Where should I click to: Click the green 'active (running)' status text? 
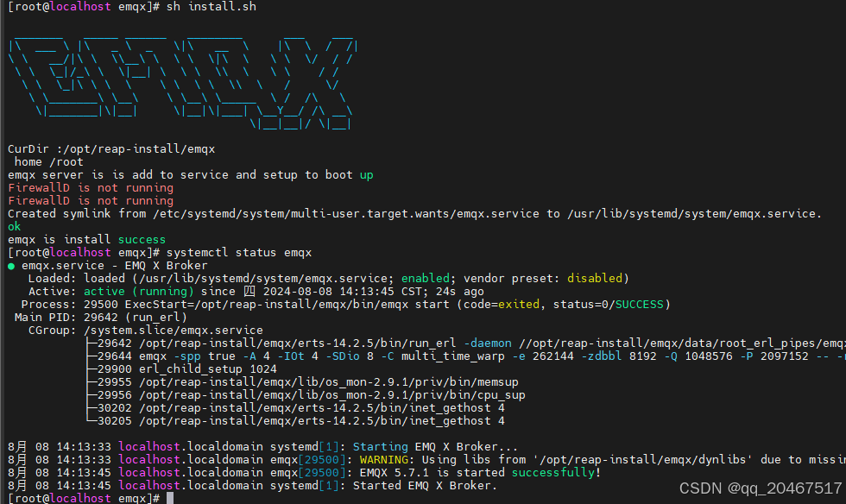139,292
